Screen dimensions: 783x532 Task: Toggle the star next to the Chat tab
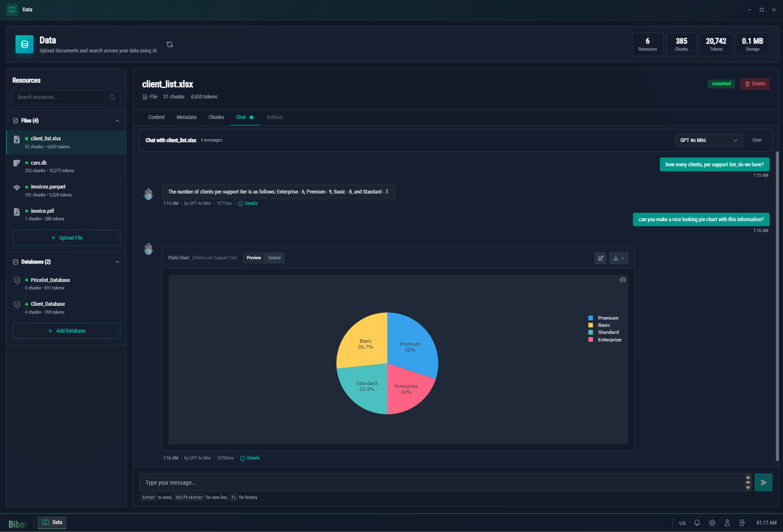pos(251,117)
